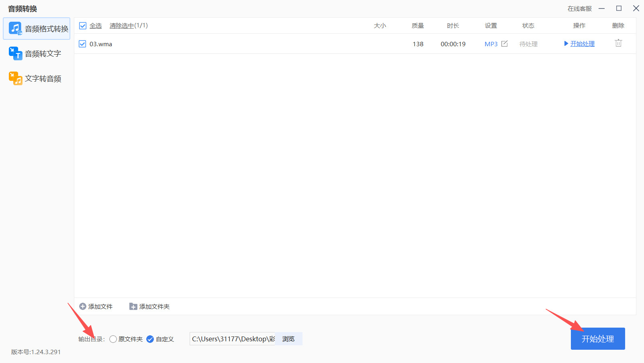This screenshot has height=363, width=644.
Task: Maximize the 音频转换 window
Action: pyautogui.click(x=619, y=8)
